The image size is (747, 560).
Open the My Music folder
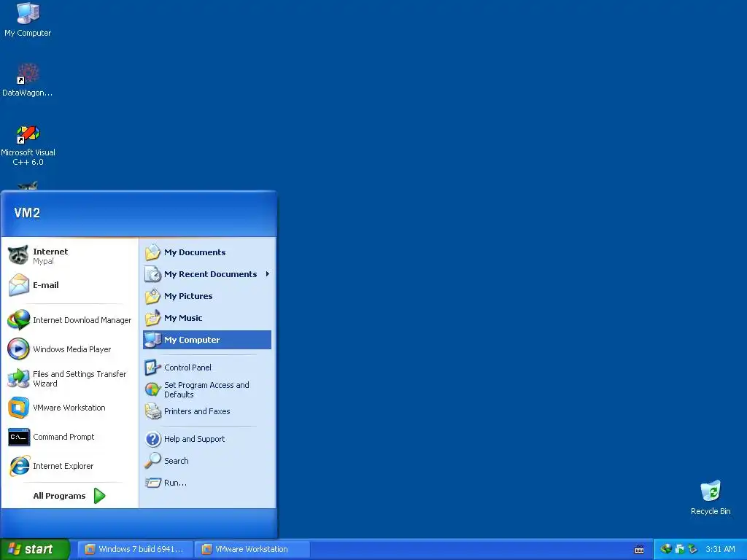tap(207, 318)
